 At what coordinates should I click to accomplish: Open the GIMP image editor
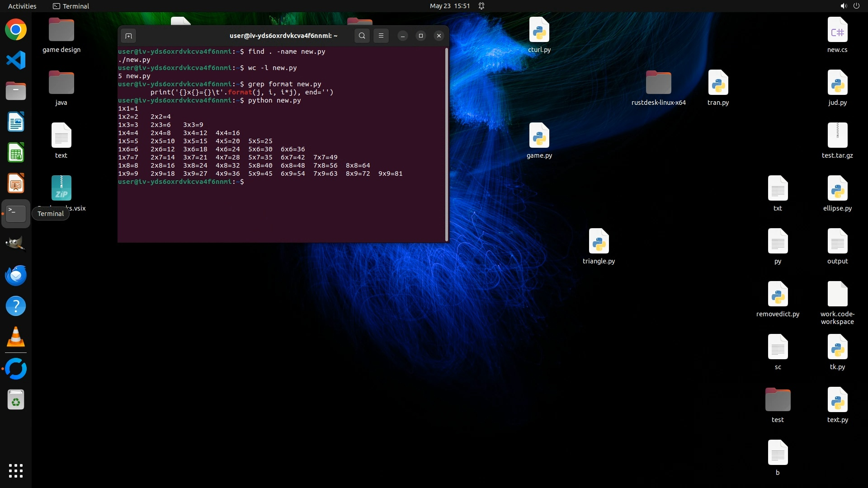16,244
